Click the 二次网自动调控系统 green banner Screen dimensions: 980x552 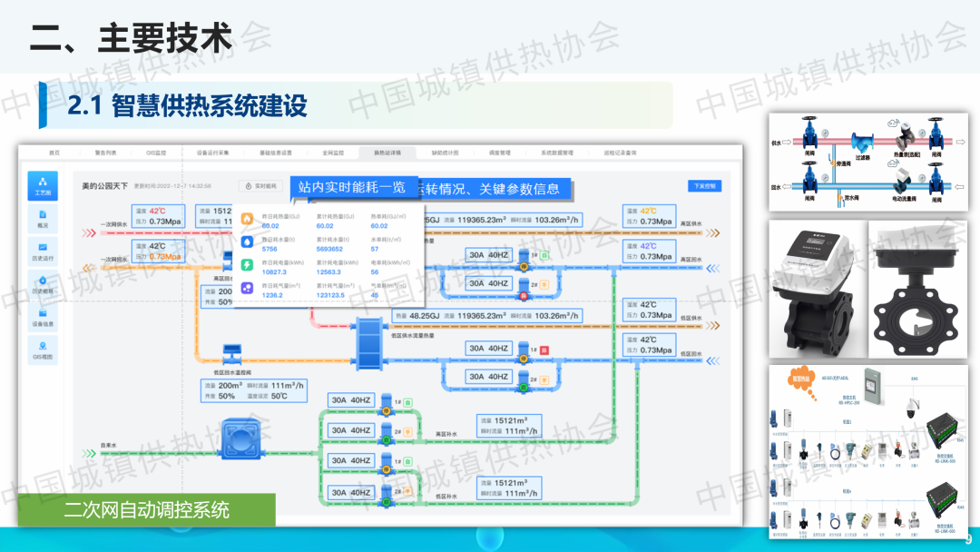pyautogui.click(x=147, y=510)
